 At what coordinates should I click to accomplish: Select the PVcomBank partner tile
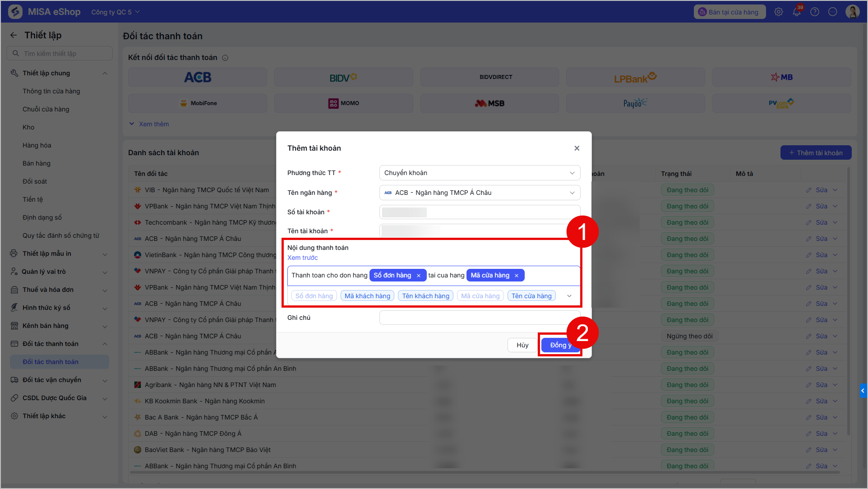point(781,103)
